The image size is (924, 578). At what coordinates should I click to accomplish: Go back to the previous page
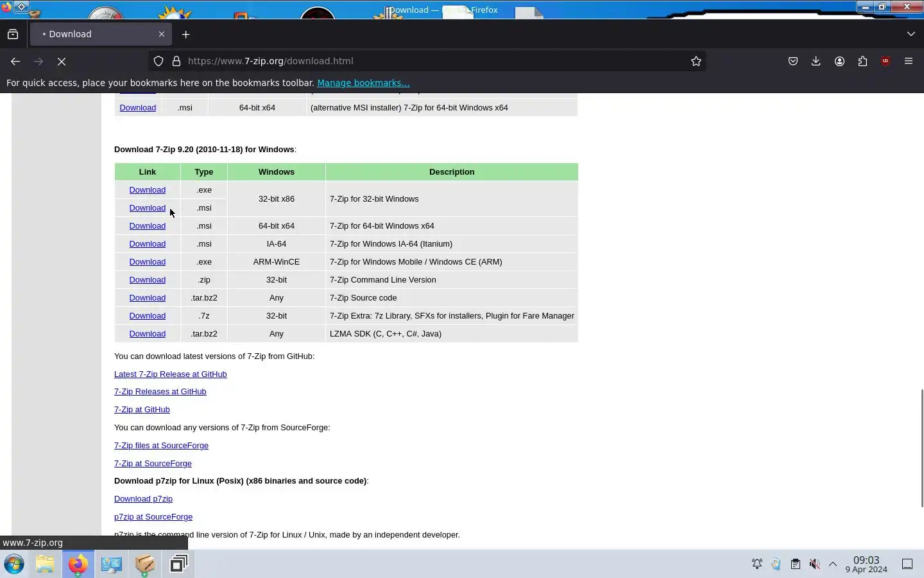15,61
